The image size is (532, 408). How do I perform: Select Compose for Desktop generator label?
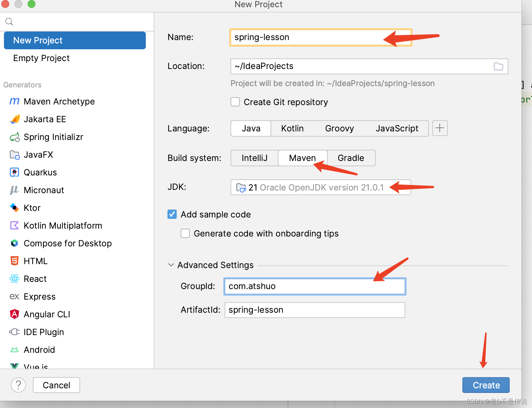tap(68, 243)
